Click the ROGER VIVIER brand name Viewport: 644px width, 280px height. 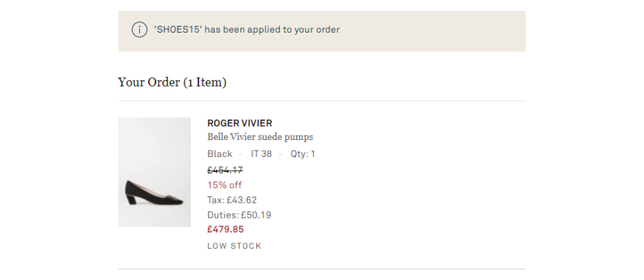point(240,123)
